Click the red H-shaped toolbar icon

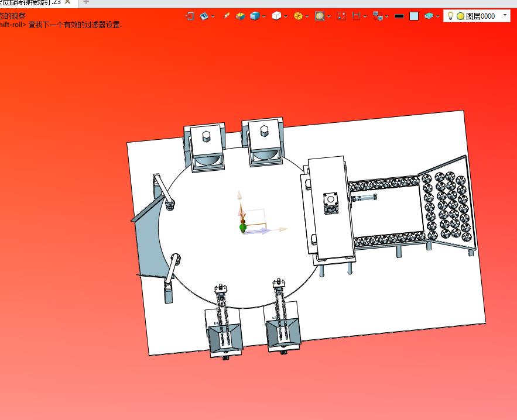356,16
